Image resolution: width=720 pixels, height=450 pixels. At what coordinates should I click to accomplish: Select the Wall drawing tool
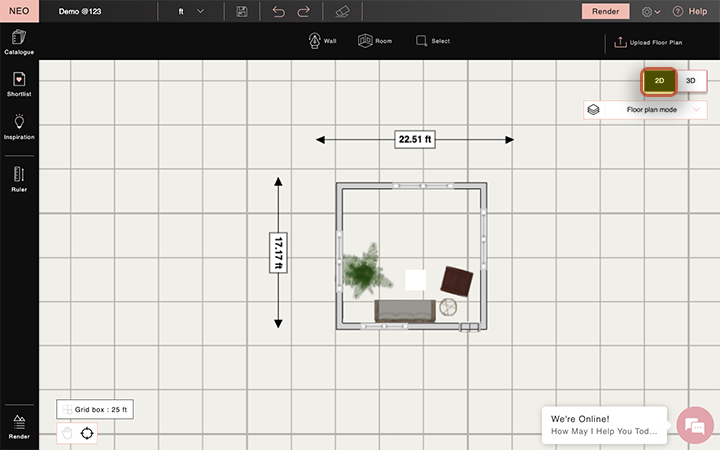pyautogui.click(x=322, y=41)
